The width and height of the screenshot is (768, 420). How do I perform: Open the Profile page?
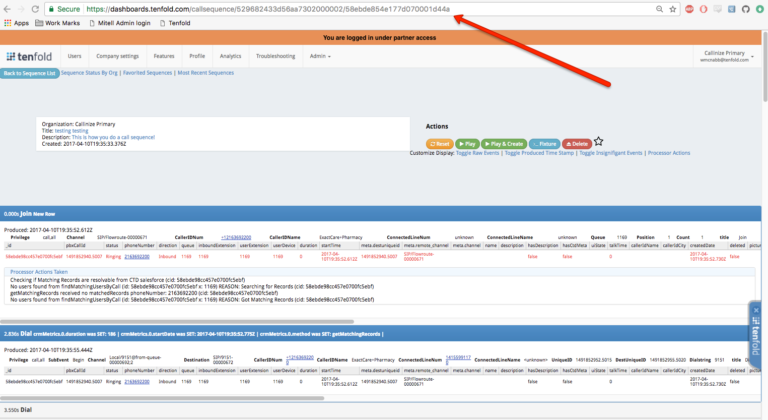[x=197, y=56]
